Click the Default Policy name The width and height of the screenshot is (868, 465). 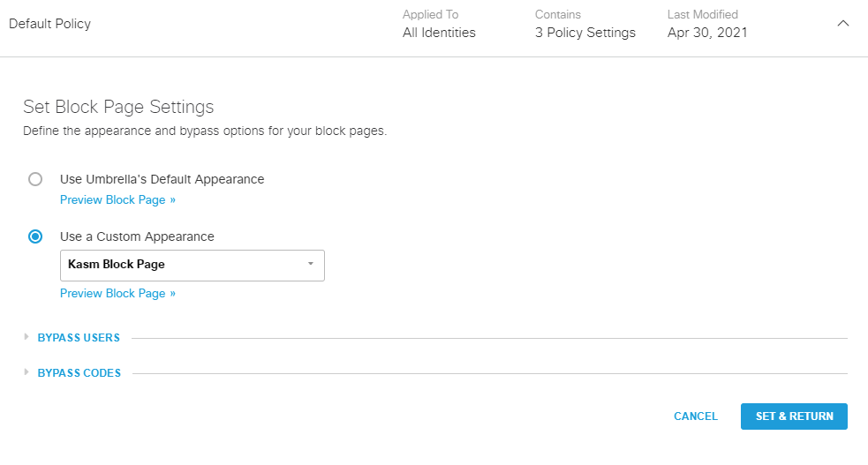coord(50,24)
